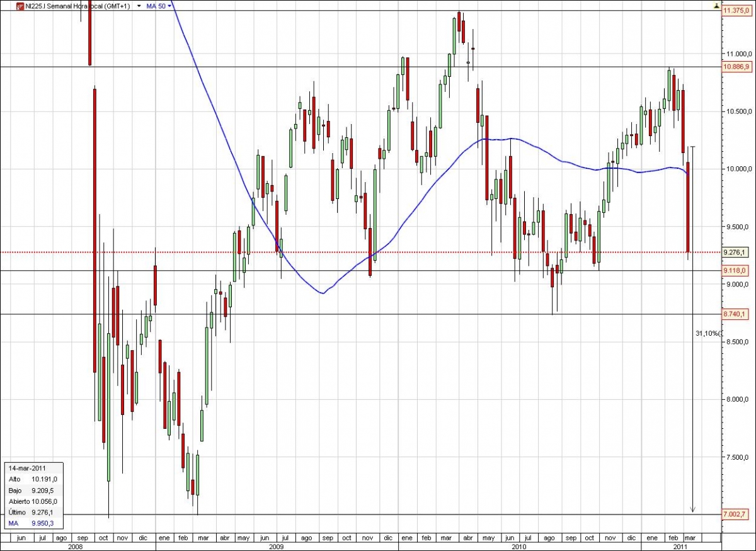
Task: Open the instrument selector dropdown arrow
Action: coord(139,6)
